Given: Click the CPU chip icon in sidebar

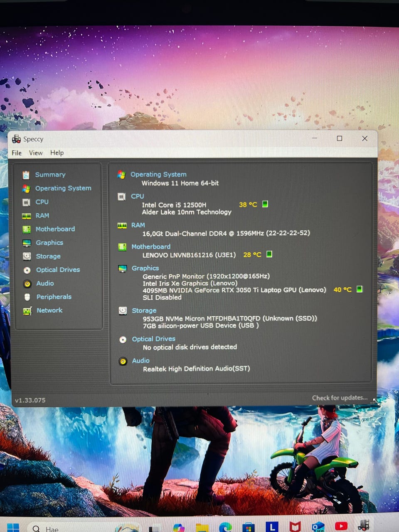Looking at the screenshot, I should [26, 202].
